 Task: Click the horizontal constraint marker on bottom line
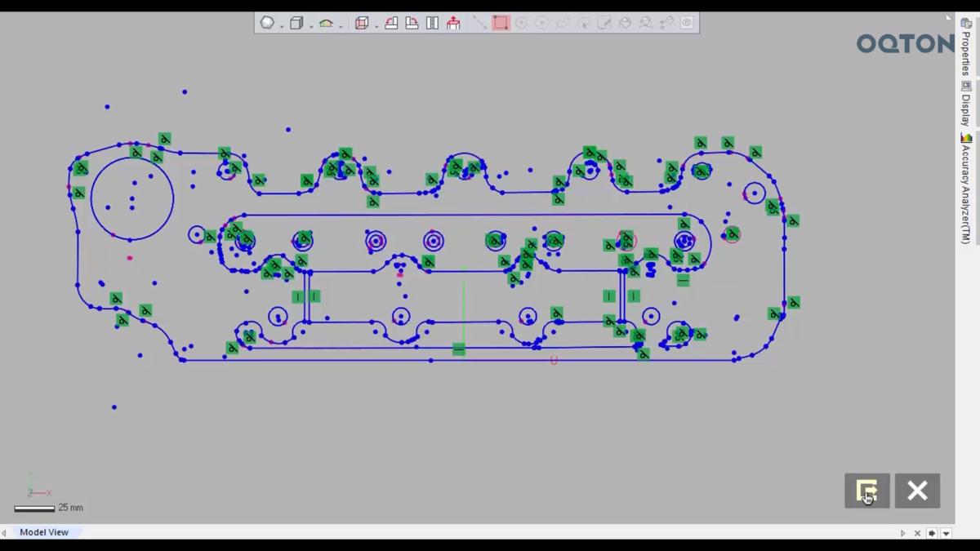(x=459, y=349)
